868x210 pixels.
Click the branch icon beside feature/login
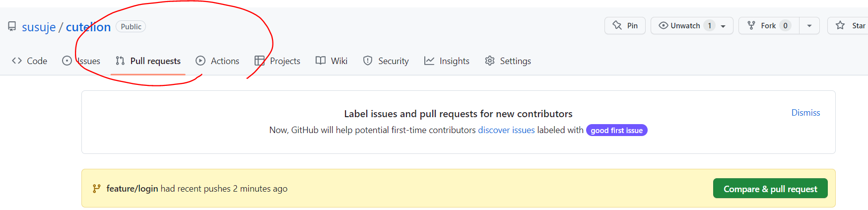point(96,189)
